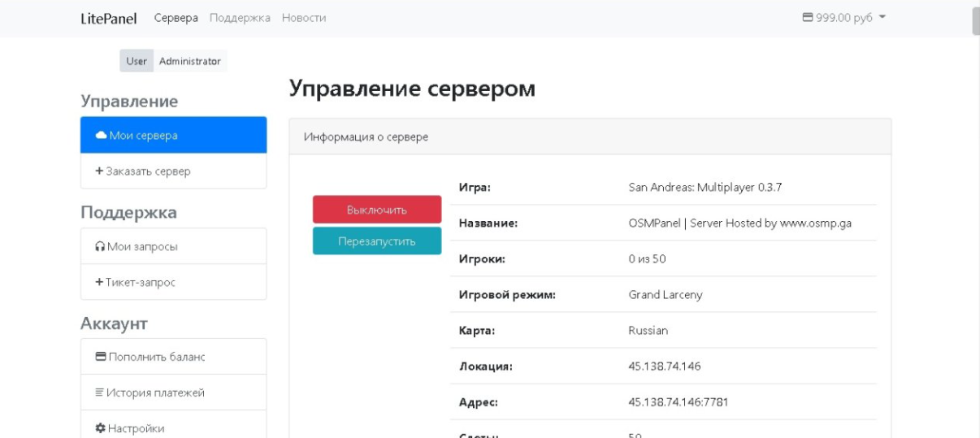
Task: Click the server address 45.138.74.146:7781
Action: pos(679,401)
